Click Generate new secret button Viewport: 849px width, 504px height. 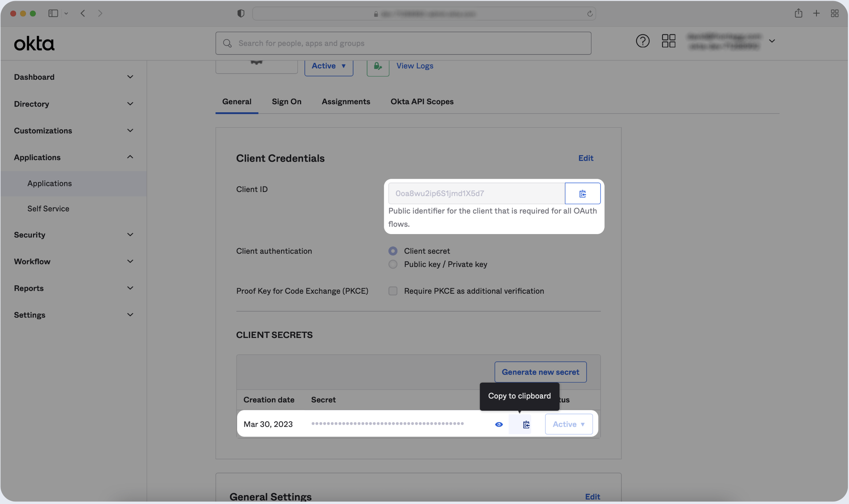coord(540,372)
